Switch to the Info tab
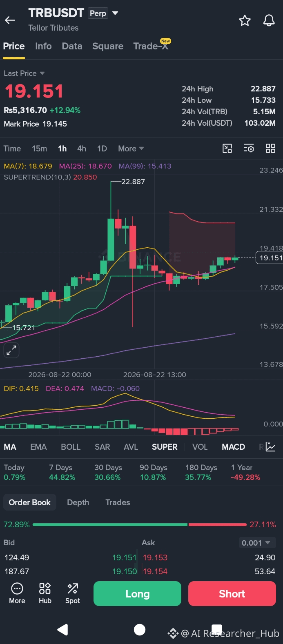 43,46
